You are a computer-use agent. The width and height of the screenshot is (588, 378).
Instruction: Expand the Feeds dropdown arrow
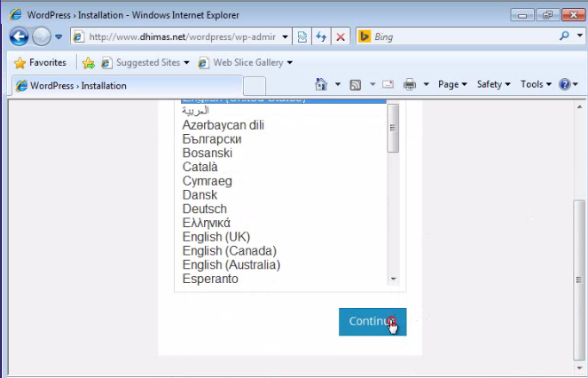point(372,84)
